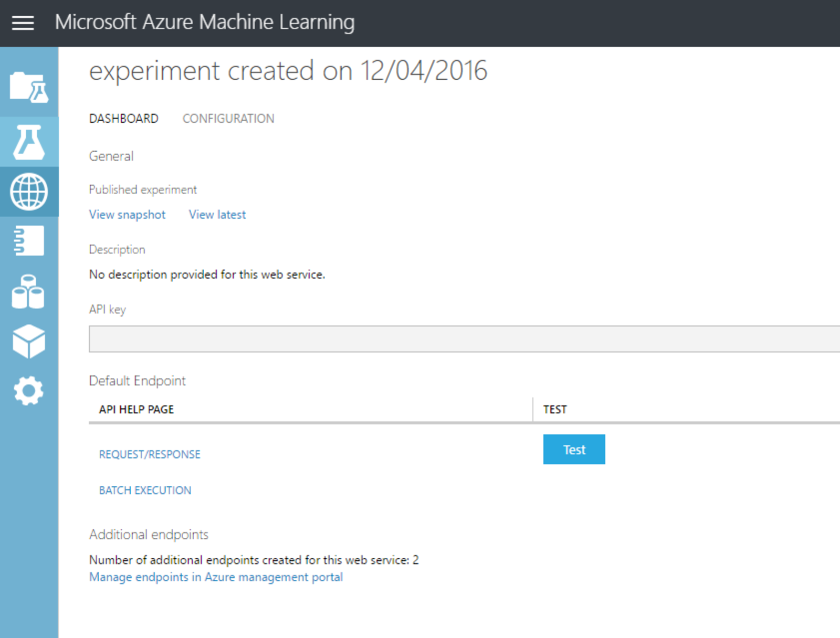Switch to the CONFIGURATION tab
The width and height of the screenshot is (840, 638).
tap(228, 119)
